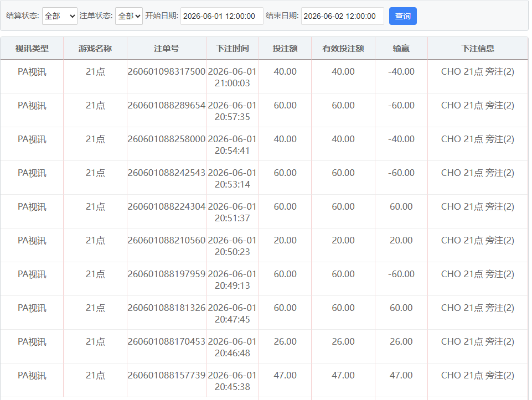The image size is (532, 400).
Task: Click the 查询 button
Action: tap(402, 16)
